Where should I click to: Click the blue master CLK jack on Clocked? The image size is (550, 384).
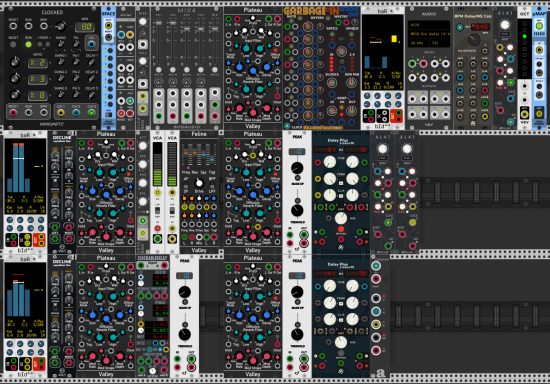(92, 44)
